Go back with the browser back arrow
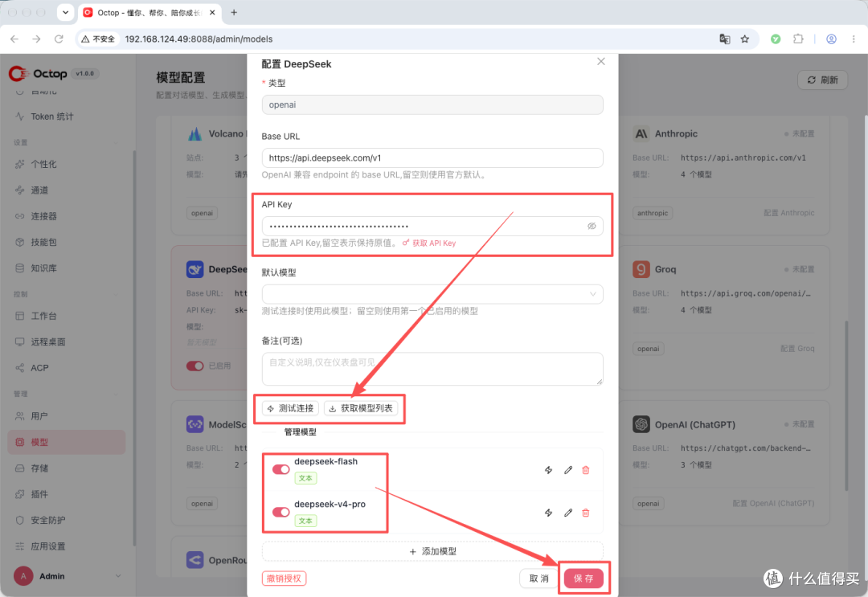 click(x=14, y=39)
